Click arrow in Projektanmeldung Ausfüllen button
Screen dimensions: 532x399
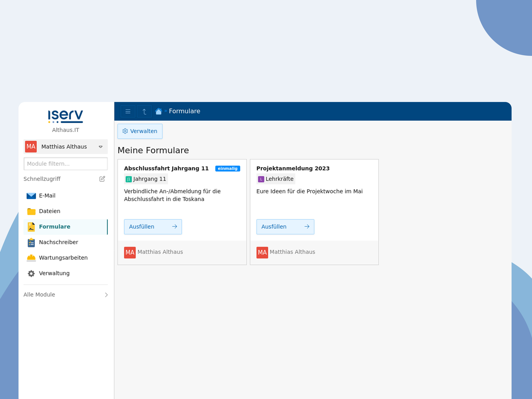coord(307,227)
